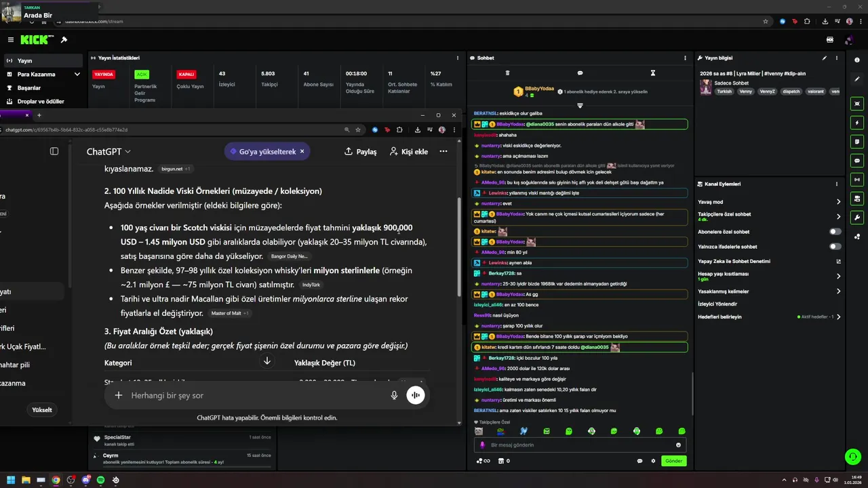Open the Sohbet panel three-dot menu
Screen dimensions: 868x488
(x=686, y=58)
